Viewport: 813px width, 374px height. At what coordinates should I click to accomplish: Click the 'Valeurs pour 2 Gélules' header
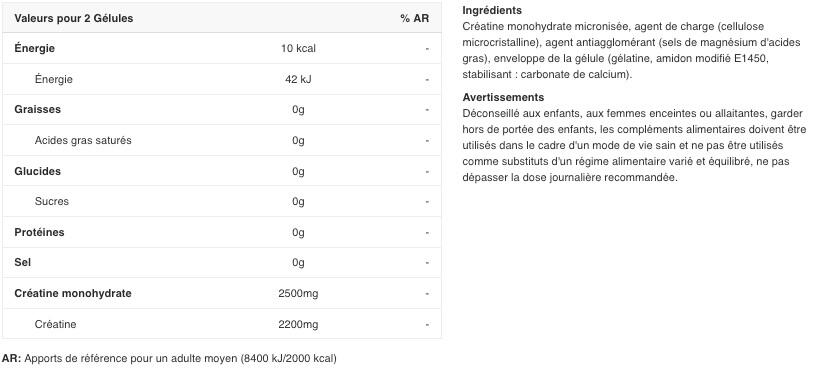point(74,18)
